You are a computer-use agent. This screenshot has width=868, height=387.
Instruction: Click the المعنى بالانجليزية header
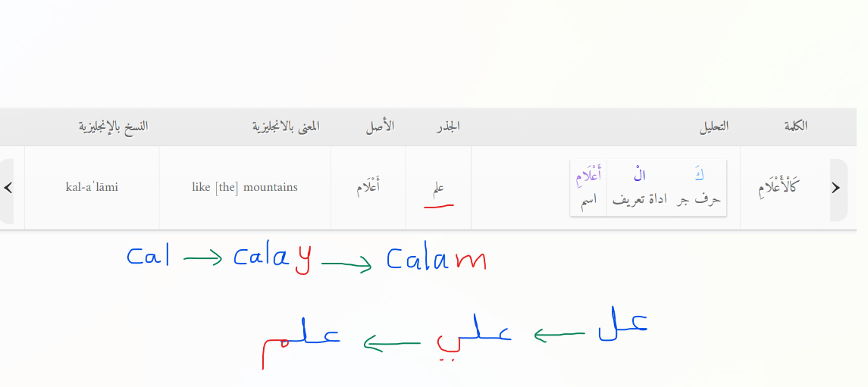pyautogui.click(x=287, y=126)
